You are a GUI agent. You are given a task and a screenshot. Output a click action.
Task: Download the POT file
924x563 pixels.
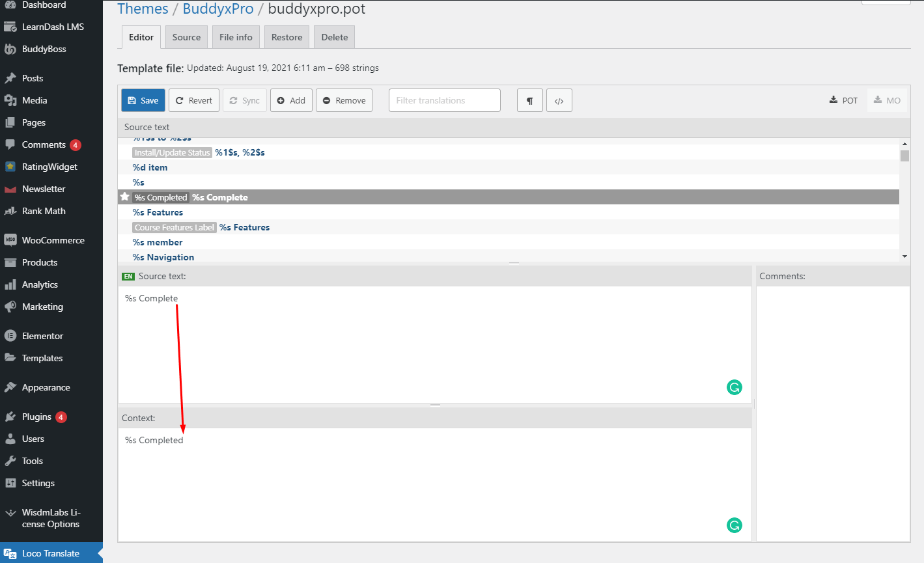843,100
